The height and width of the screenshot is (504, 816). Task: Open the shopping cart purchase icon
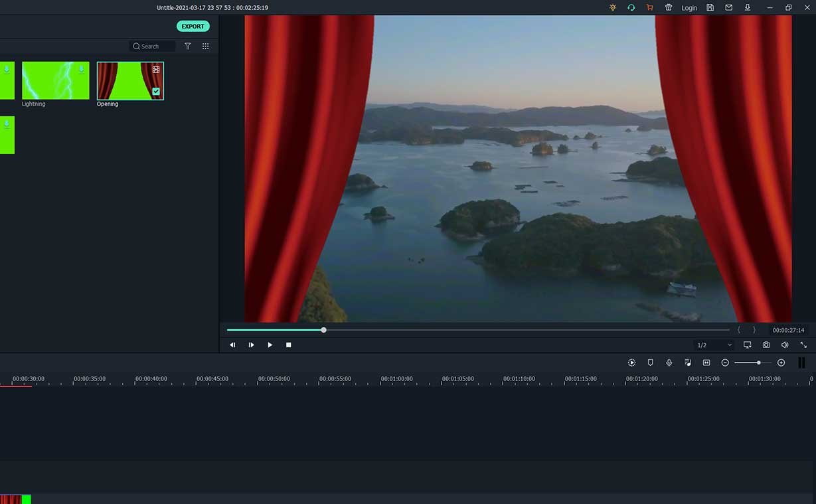649,7
